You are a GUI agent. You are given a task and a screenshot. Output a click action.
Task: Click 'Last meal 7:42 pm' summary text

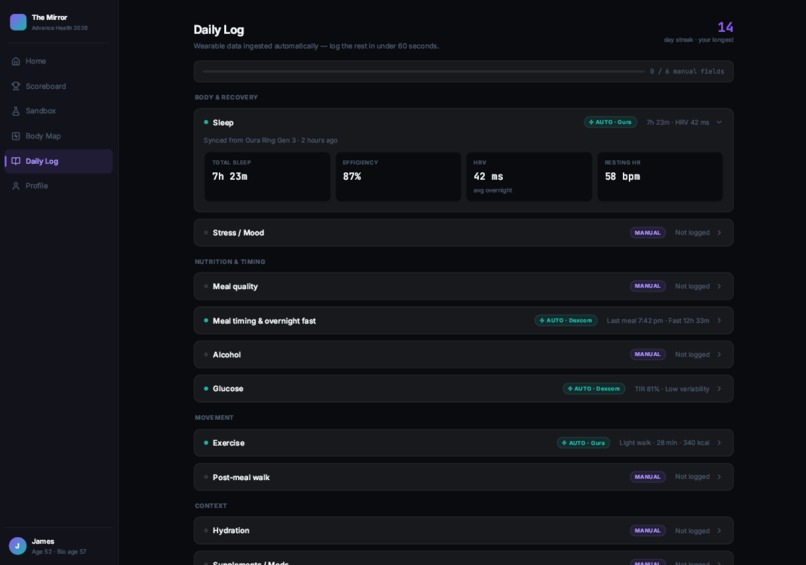click(x=634, y=321)
